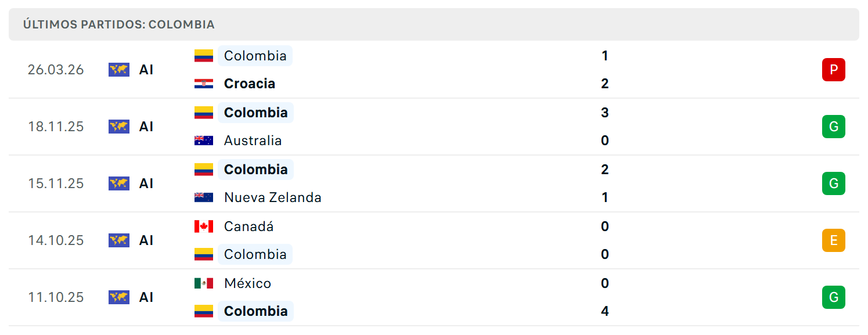This screenshot has width=868, height=335.
Task: Click Colombia's score of 4 against México
Action: click(x=605, y=311)
